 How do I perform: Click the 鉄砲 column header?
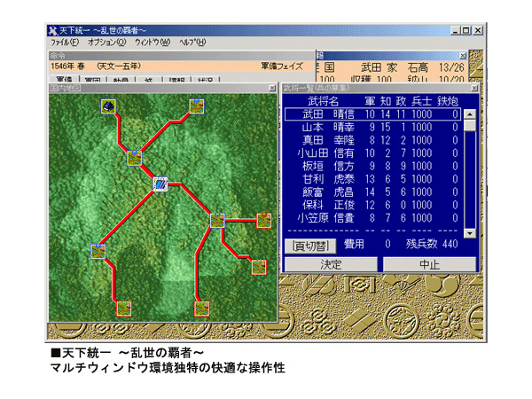tap(448, 101)
